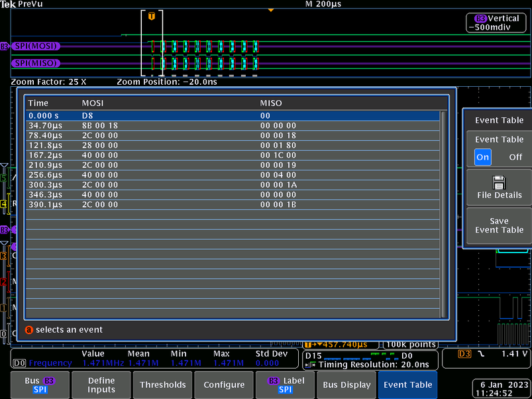
Task: Click the date and time display
Action: point(502,389)
